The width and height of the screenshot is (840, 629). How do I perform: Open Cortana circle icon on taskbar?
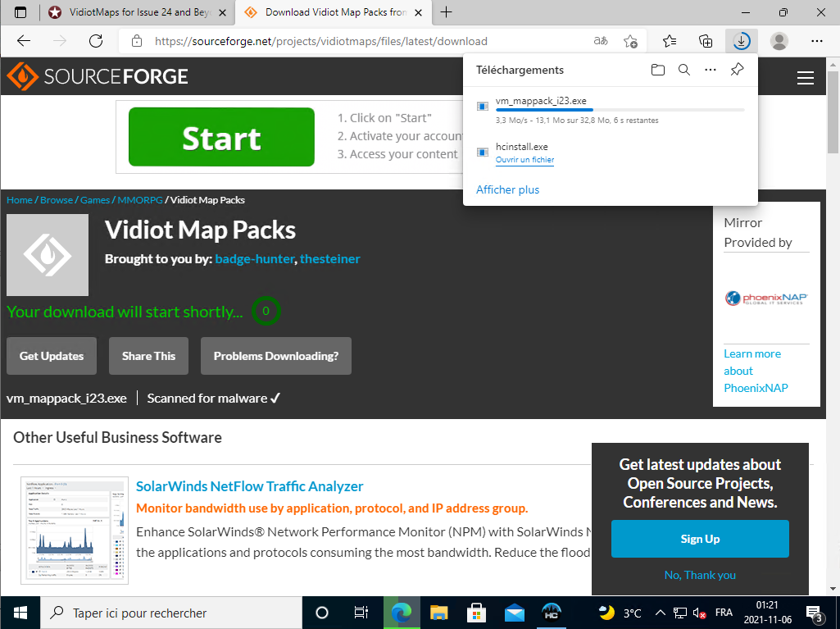tap(322, 613)
